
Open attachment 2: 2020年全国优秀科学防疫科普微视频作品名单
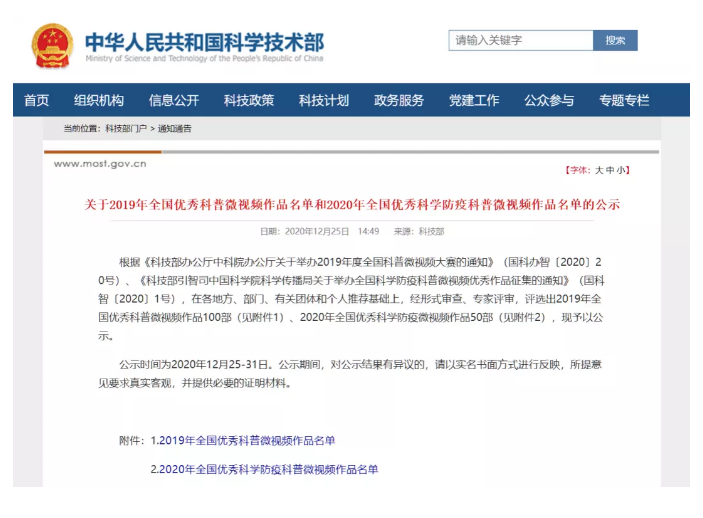(264, 469)
